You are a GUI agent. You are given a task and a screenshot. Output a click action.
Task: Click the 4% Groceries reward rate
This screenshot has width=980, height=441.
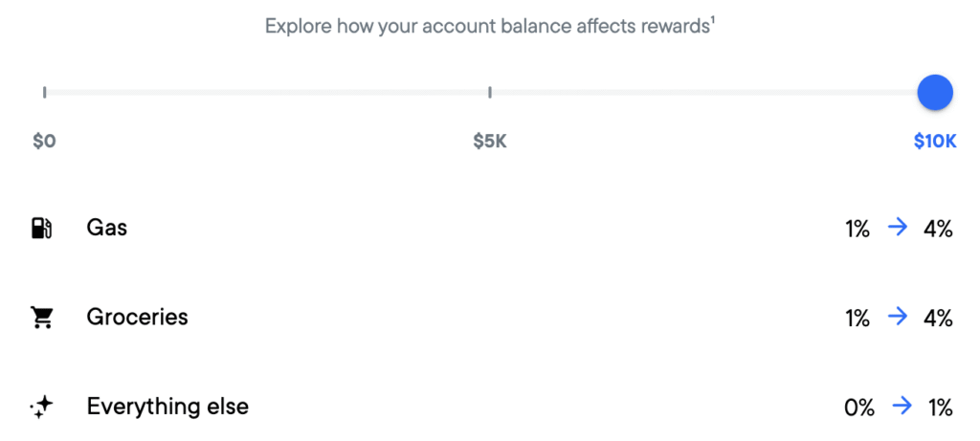[938, 318]
